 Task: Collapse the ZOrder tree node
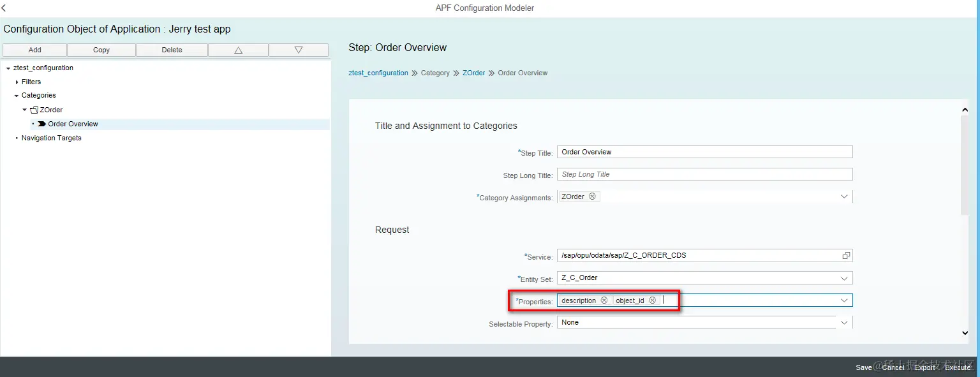pos(25,110)
